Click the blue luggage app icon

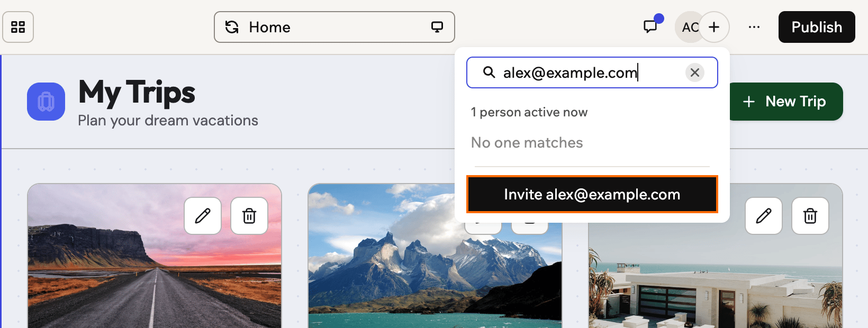46,101
